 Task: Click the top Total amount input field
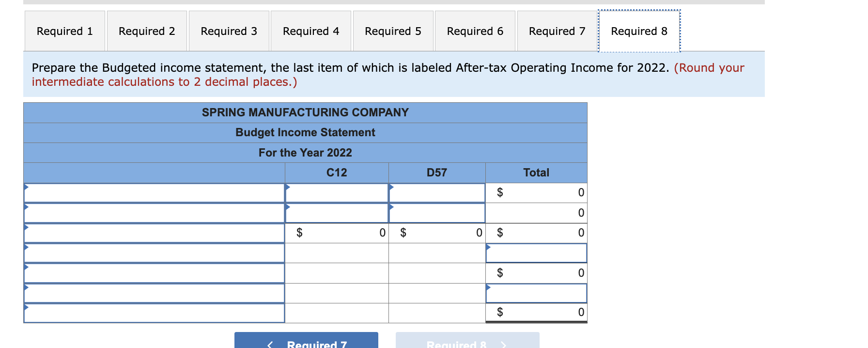tap(536, 192)
